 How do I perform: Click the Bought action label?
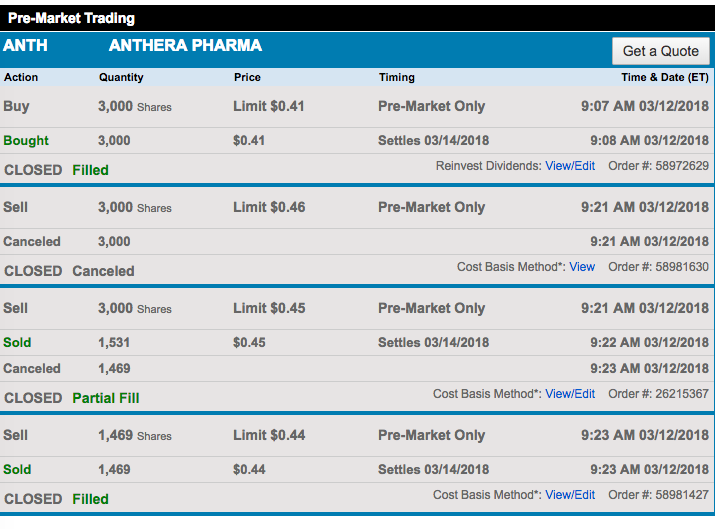tap(26, 141)
